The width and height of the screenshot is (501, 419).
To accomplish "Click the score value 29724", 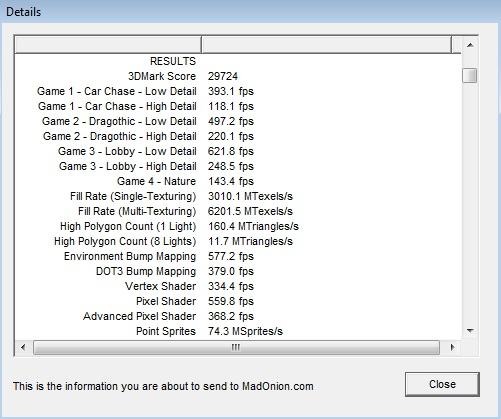I will pos(223,76).
